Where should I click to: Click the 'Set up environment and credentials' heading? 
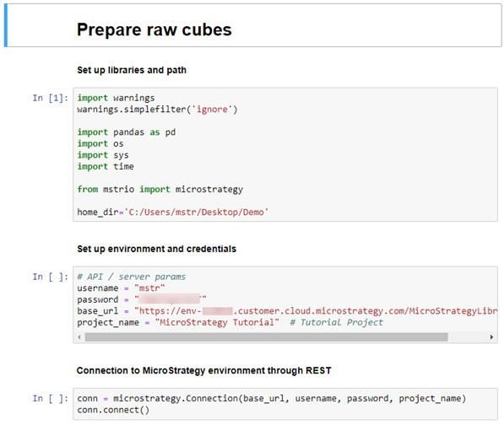click(x=156, y=249)
